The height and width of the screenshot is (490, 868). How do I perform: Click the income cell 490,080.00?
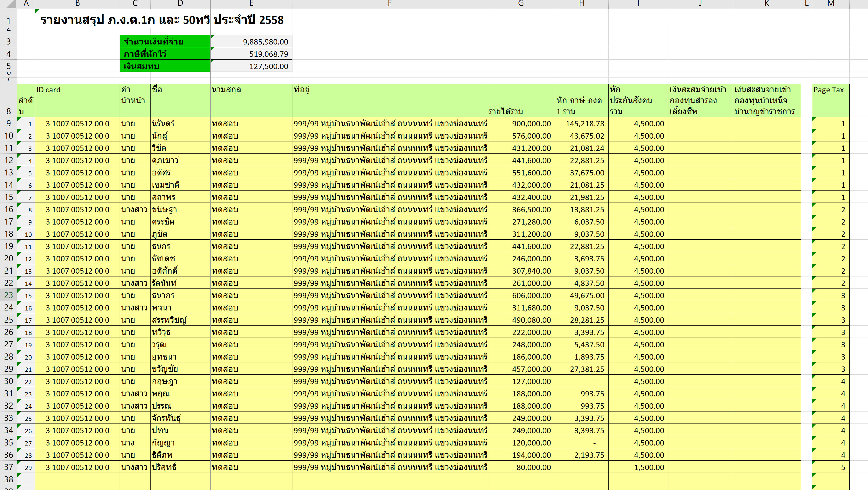(x=521, y=320)
